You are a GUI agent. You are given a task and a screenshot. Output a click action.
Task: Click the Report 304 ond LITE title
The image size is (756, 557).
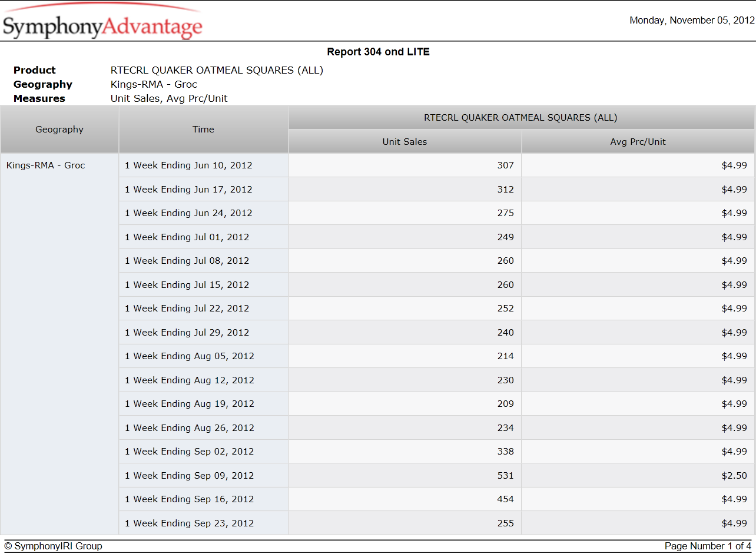(x=379, y=52)
